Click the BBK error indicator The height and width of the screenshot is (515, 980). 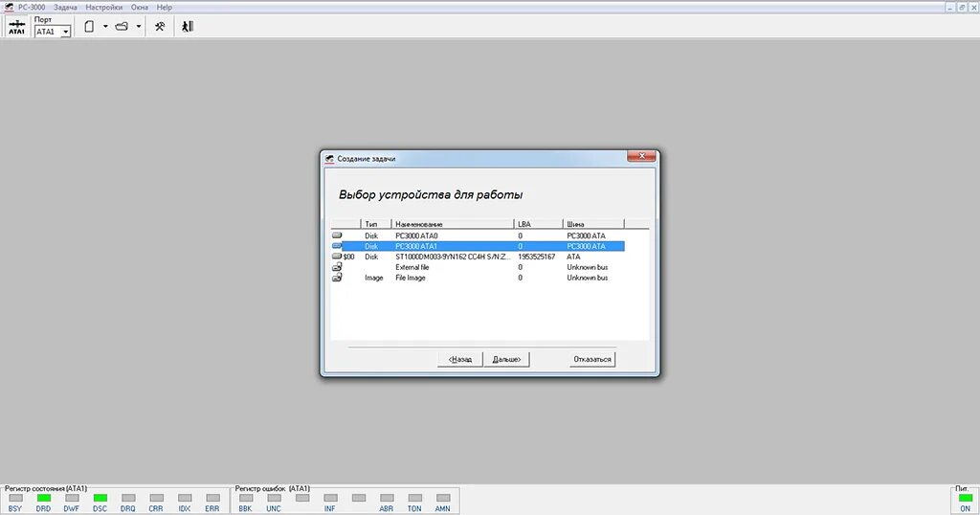pyautogui.click(x=246, y=498)
